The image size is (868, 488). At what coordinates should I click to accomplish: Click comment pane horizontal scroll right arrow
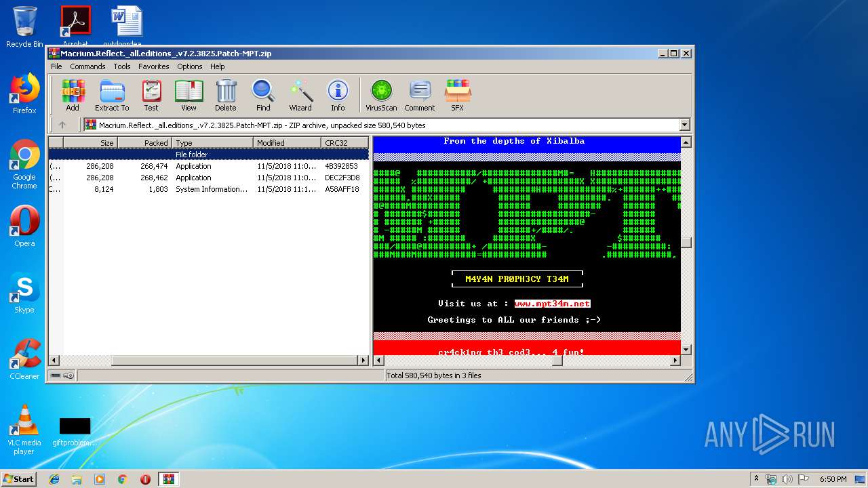pos(675,361)
